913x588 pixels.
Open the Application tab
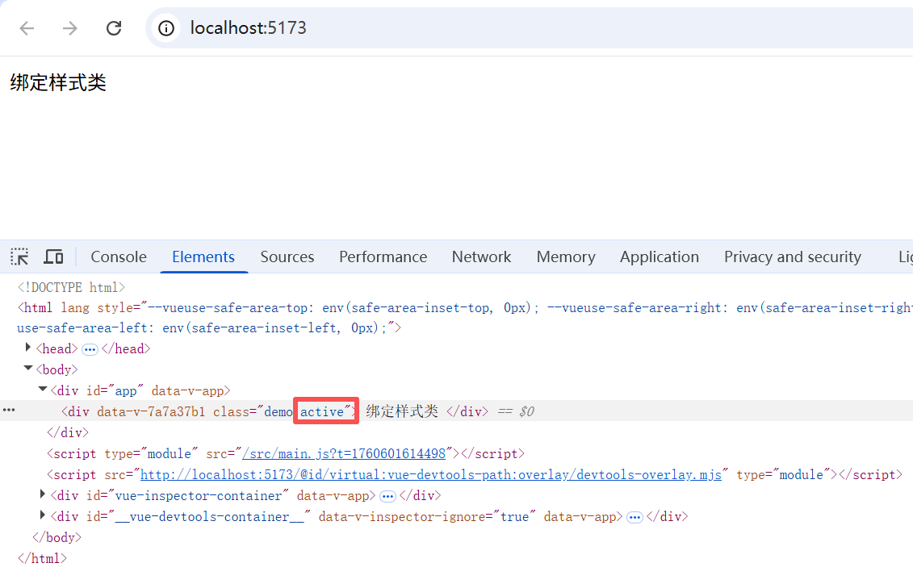coord(660,256)
